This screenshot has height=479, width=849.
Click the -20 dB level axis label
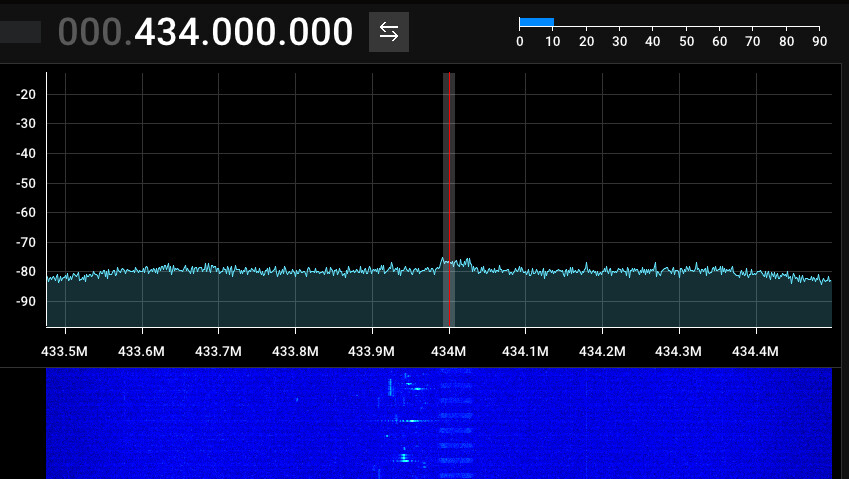25,94
